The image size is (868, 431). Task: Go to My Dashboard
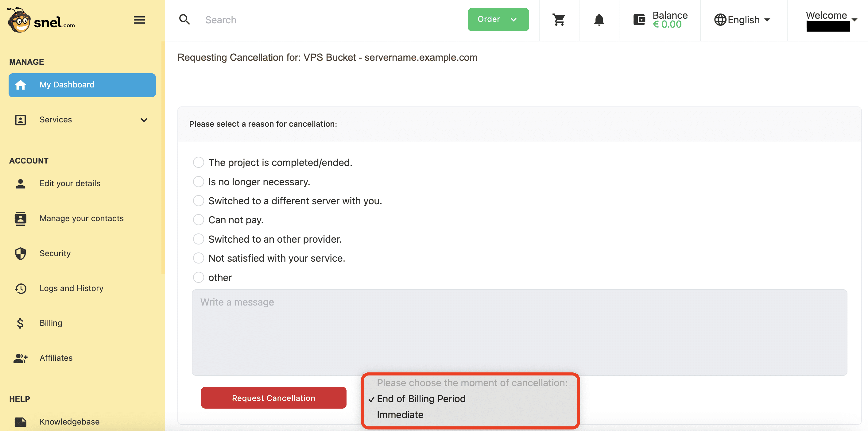pos(82,85)
